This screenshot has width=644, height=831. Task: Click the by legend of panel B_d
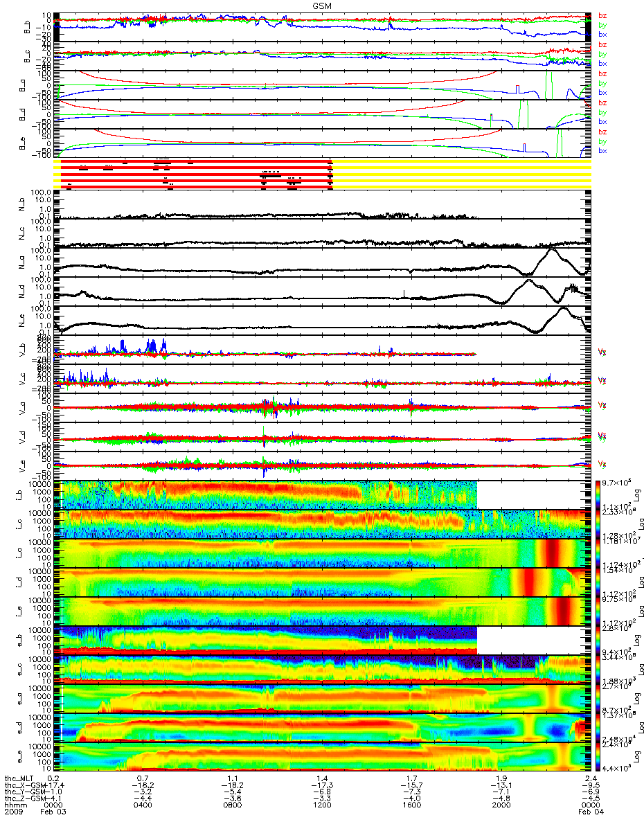click(x=602, y=112)
